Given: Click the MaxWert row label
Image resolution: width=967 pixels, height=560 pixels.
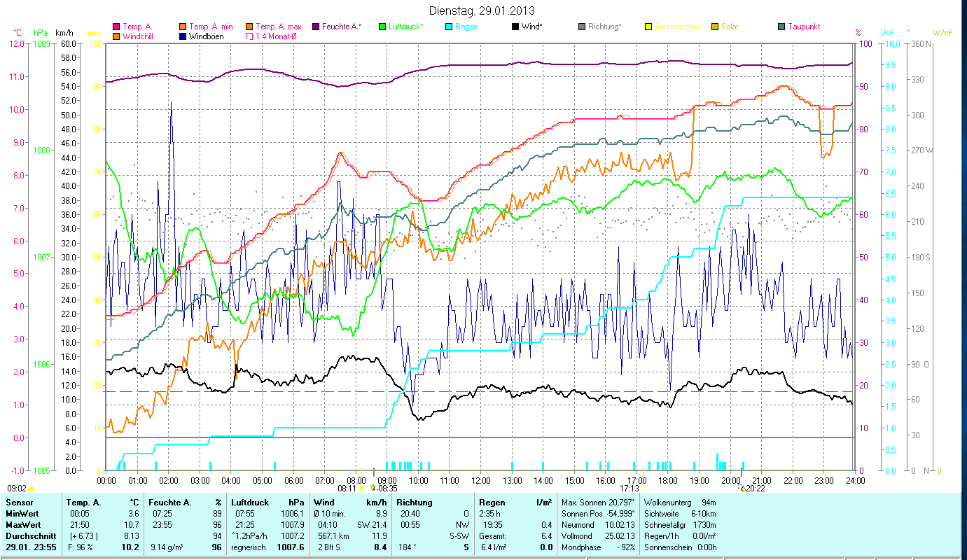Looking at the screenshot, I should tap(23, 525).
